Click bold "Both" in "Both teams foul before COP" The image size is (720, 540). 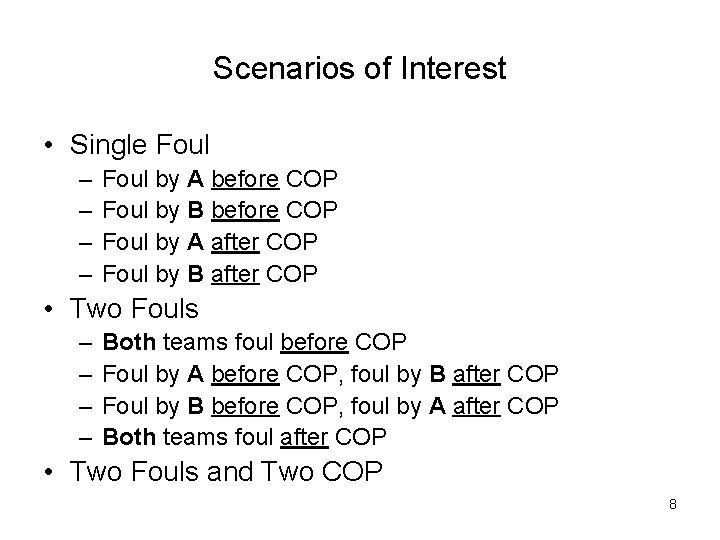point(129,343)
